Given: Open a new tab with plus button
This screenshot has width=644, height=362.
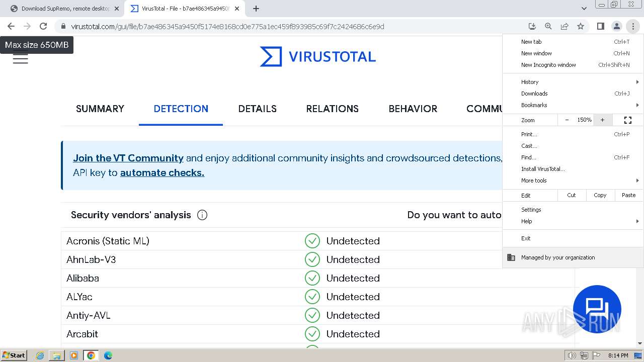Looking at the screenshot, I should (x=256, y=9).
